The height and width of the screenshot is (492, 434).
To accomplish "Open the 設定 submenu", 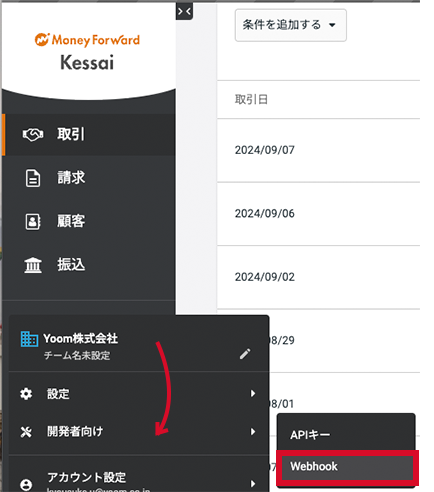I will [x=139, y=394].
